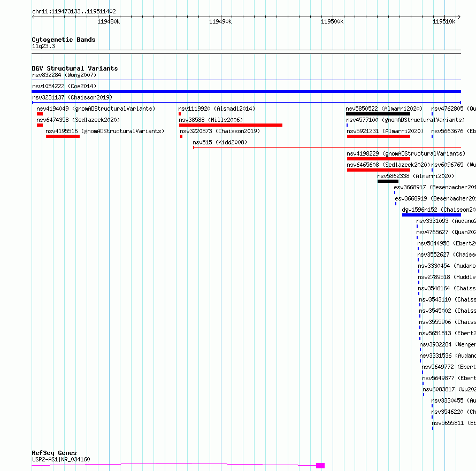The height and width of the screenshot is (471, 476).
Task: Open nsv5862338 (Almarri2020) label
Action: point(416,176)
